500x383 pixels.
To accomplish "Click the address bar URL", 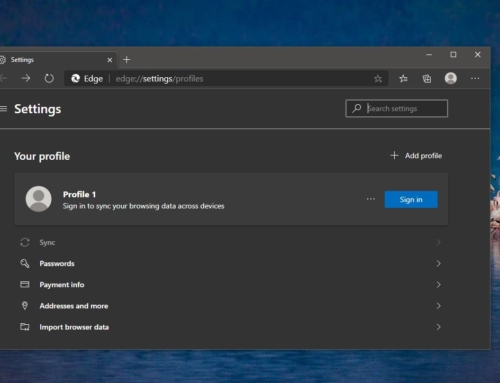I will pyautogui.click(x=159, y=79).
